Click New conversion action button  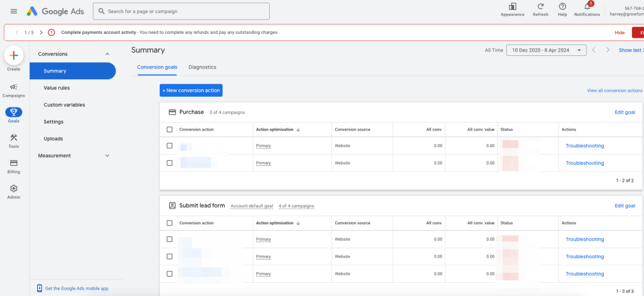tap(191, 90)
